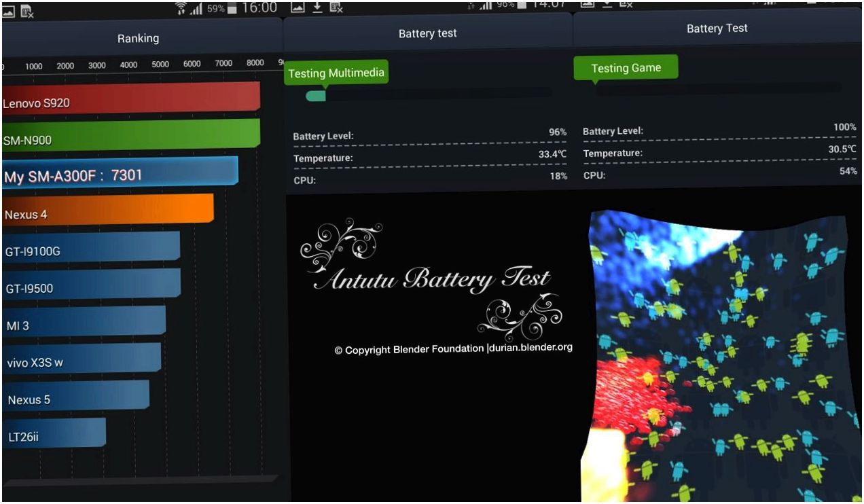The image size is (864, 504).
Task: Click the 96% battery level value
Action: [x=557, y=132]
